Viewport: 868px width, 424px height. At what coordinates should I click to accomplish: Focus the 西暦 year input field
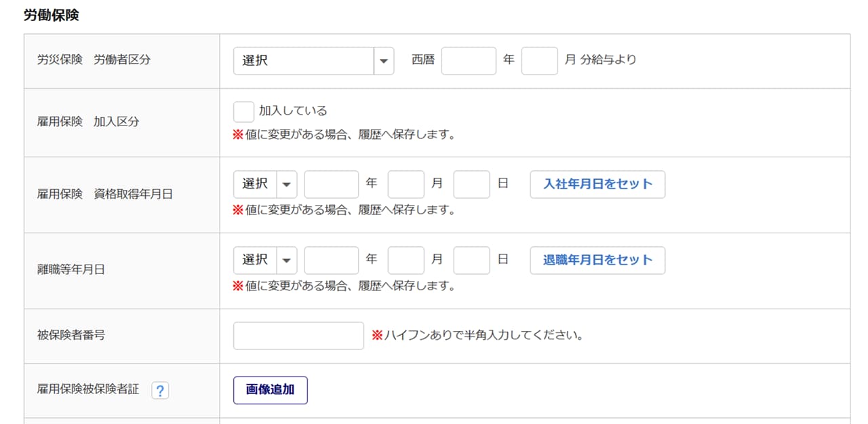(469, 61)
